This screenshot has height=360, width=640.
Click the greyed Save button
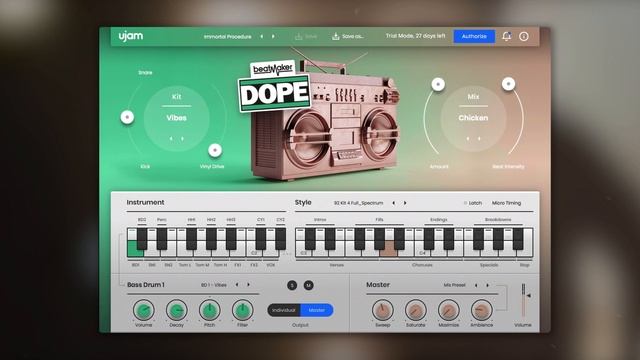tap(306, 36)
